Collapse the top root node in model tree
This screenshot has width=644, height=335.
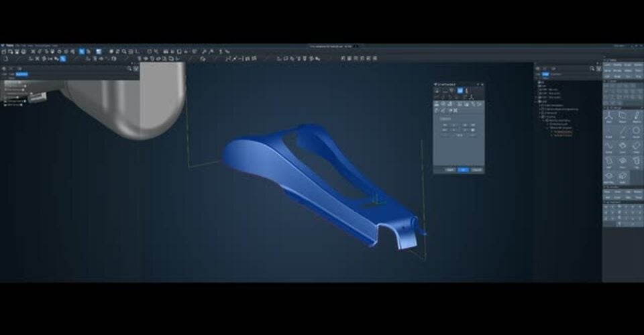click(539, 81)
